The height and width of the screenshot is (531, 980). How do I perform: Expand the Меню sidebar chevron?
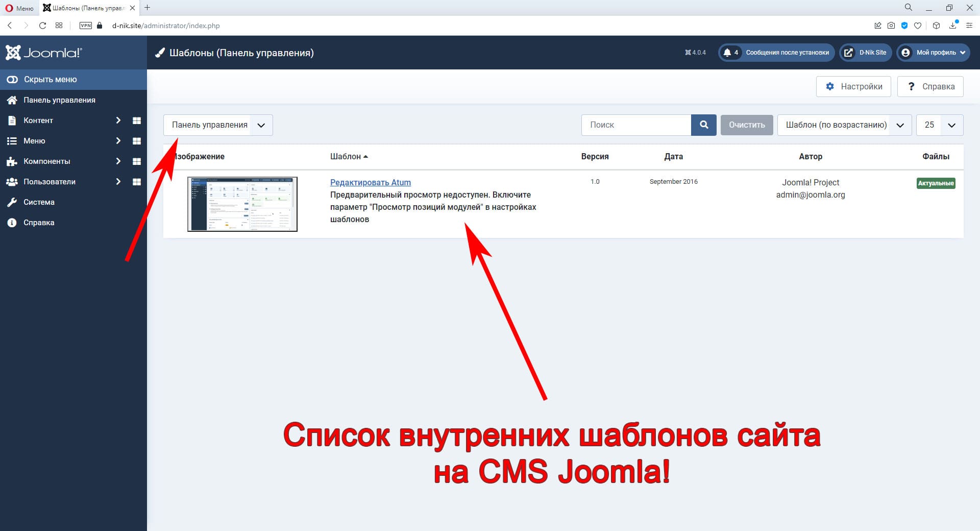[x=118, y=141]
